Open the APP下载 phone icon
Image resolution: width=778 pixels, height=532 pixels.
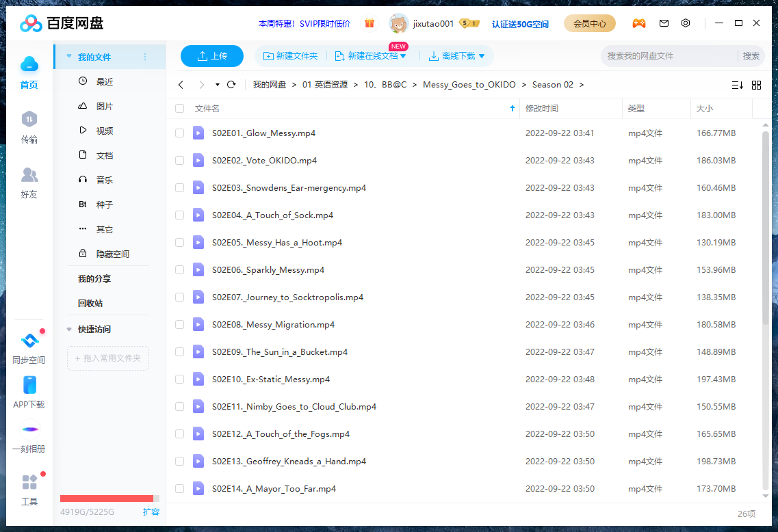(x=30, y=385)
